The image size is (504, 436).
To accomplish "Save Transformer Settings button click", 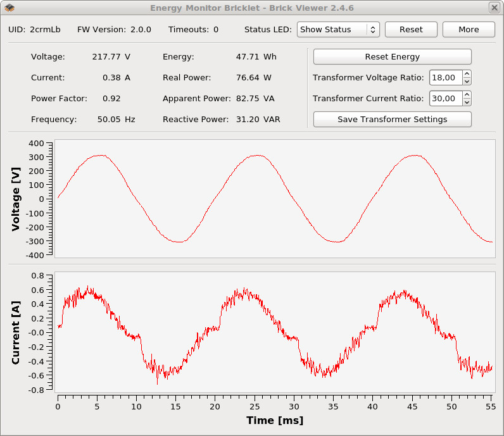I will [x=392, y=119].
